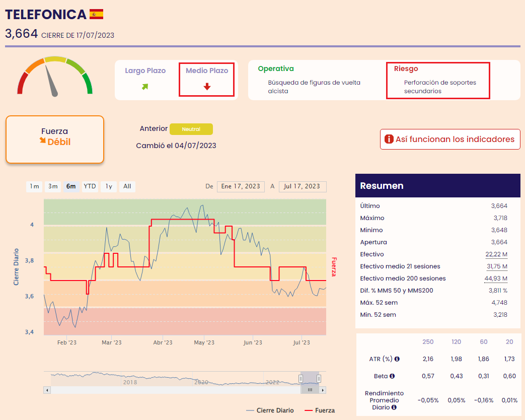Open 'Así funcionan los indicadores' button
This screenshot has width=525, height=420.
click(x=450, y=139)
